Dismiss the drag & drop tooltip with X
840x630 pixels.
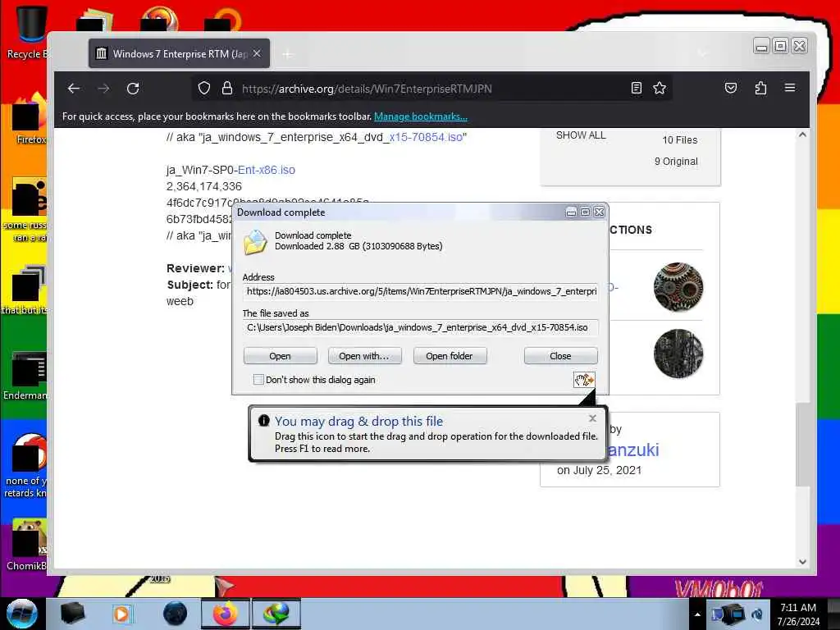click(x=592, y=418)
